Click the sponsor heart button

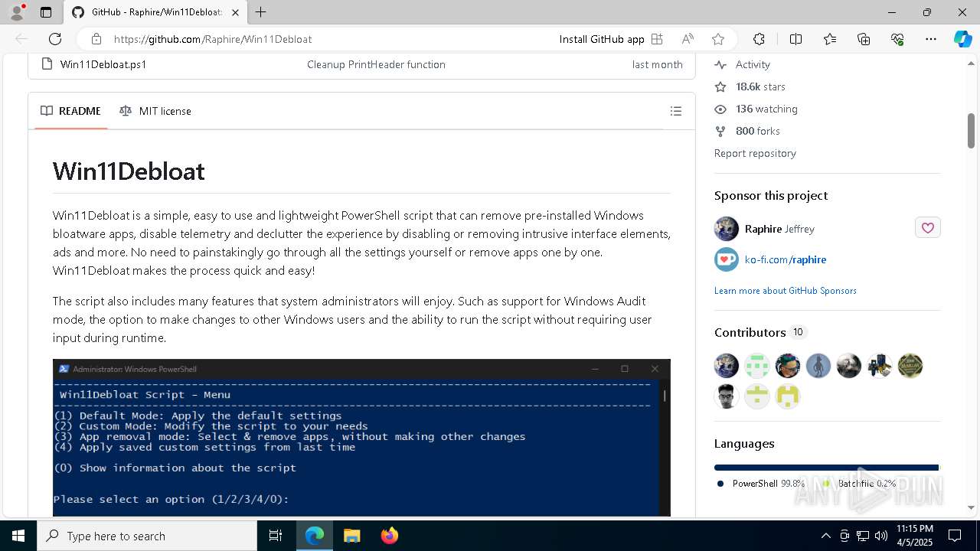(927, 227)
